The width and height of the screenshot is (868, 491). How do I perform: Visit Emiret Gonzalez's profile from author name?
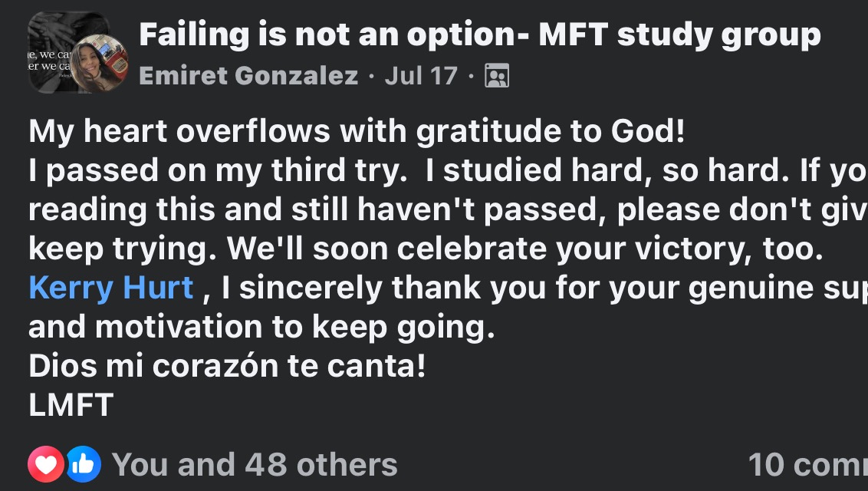pyautogui.click(x=248, y=76)
